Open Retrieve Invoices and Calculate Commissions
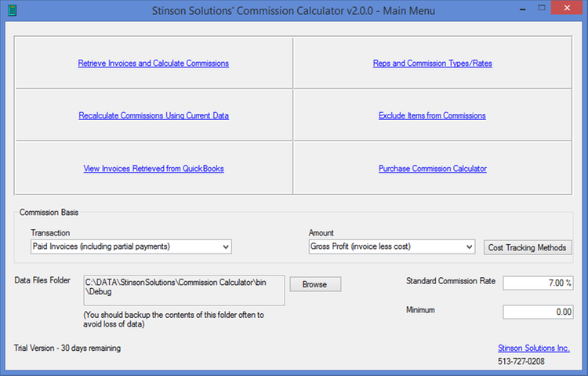Image resolution: width=588 pixels, height=376 pixels. tap(154, 63)
